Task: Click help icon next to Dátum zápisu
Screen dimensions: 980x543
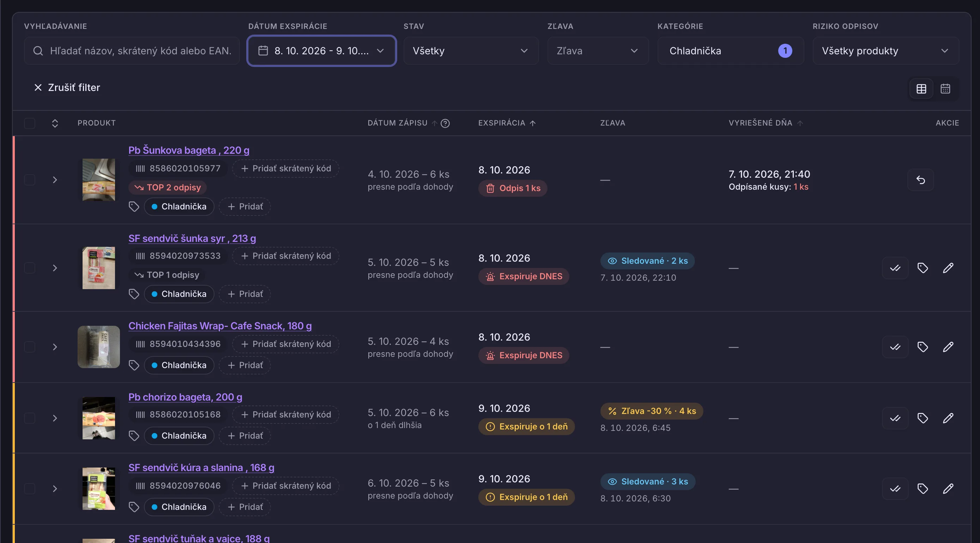Action: tap(445, 123)
